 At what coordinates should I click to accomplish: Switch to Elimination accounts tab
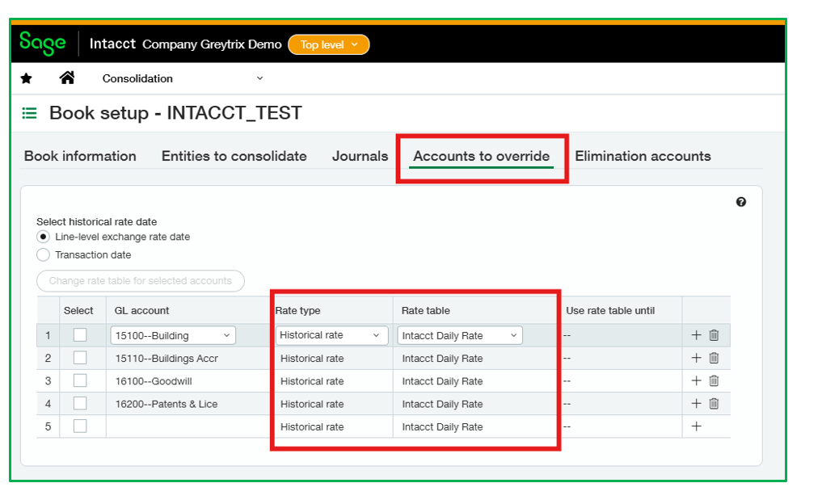click(643, 156)
